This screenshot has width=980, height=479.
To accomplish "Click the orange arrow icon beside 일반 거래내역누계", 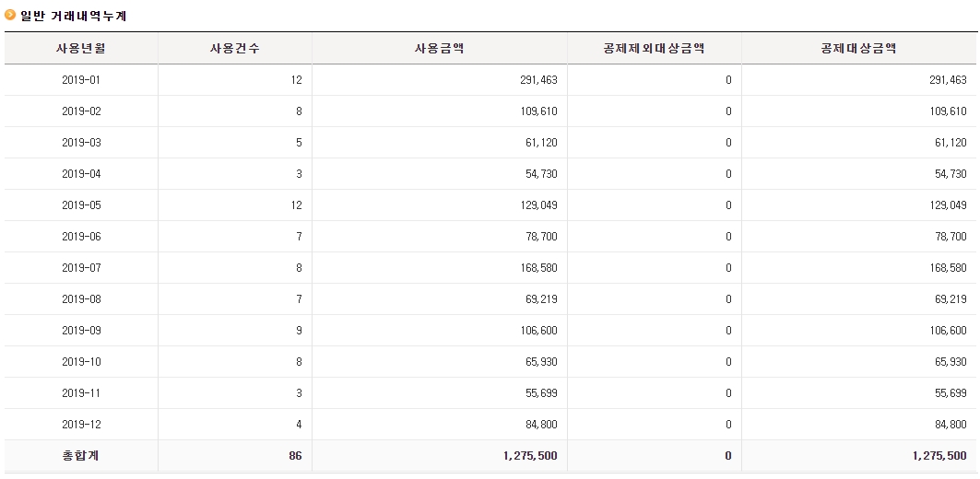I will click(x=10, y=15).
